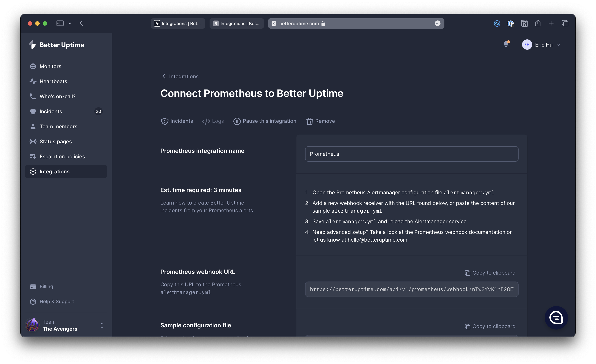Click the Pause circle icon
This screenshot has width=596, height=364.
pos(237,121)
